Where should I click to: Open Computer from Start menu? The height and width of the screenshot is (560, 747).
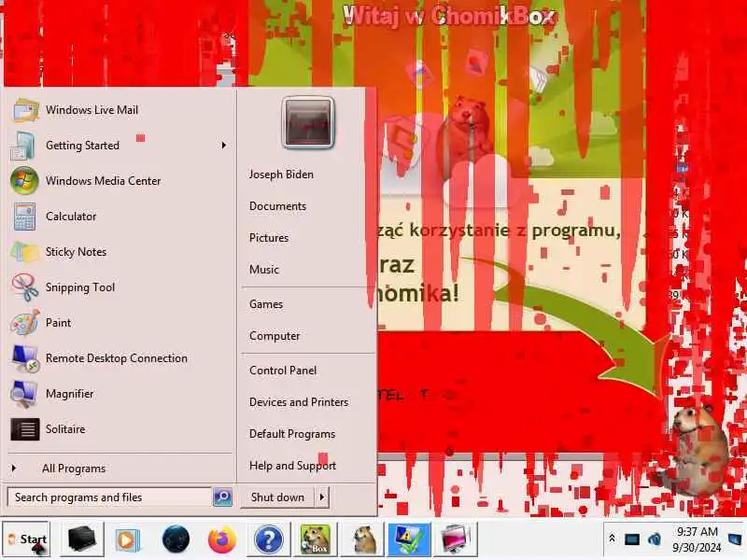(275, 336)
